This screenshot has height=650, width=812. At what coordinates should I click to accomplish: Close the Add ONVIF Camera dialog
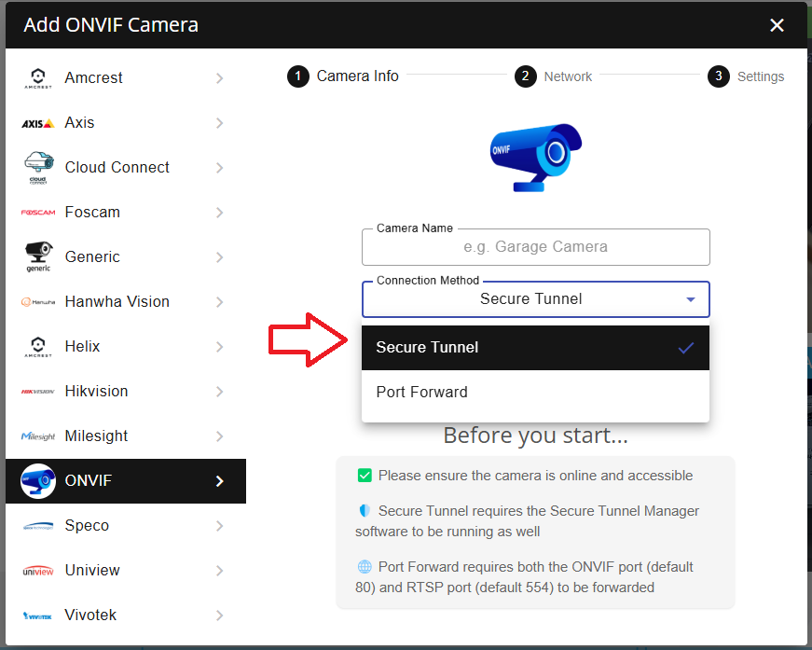(x=777, y=25)
